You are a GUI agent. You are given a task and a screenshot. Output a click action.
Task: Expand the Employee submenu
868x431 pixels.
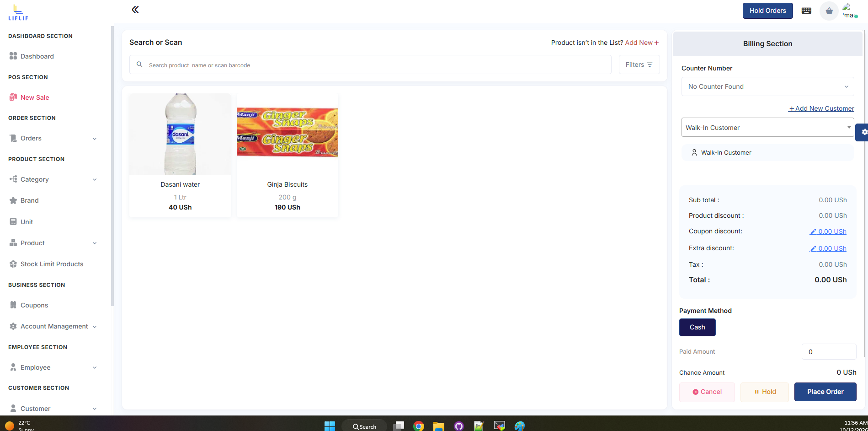tap(95, 367)
